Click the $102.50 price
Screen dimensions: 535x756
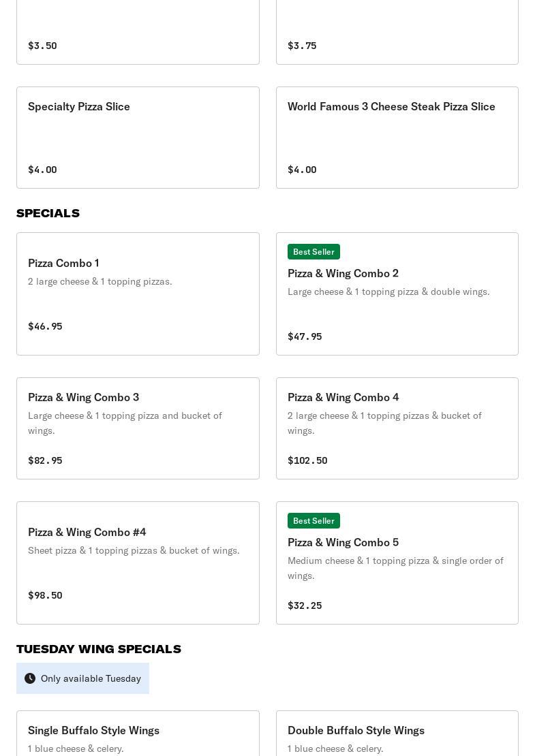tap(307, 460)
